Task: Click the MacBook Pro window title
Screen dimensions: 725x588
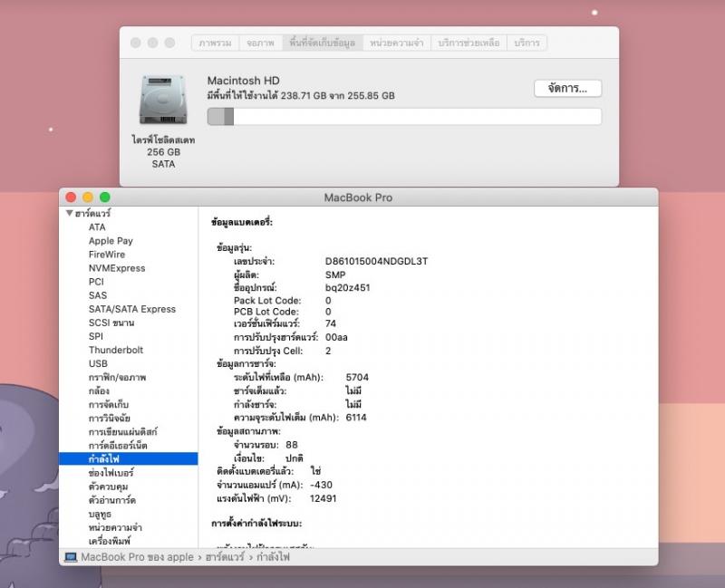Action: pos(358,198)
